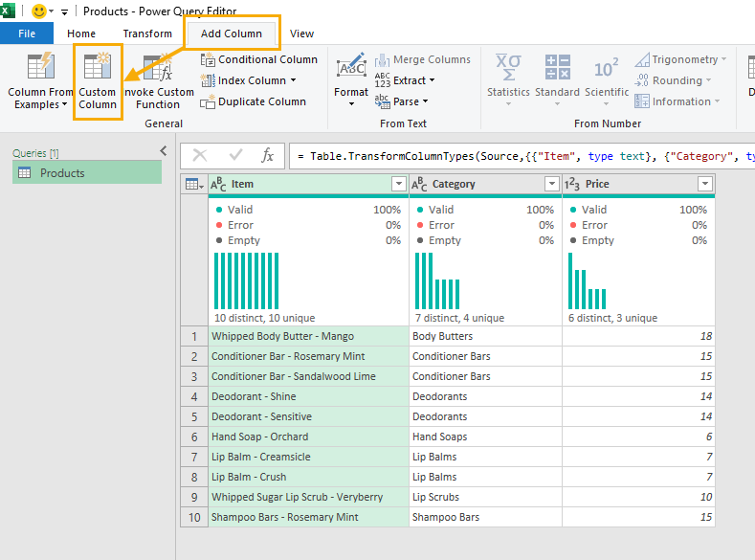Cancel the formula edit with X
Image resolution: width=755 pixels, height=560 pixels.
click(x=199, y=155)
